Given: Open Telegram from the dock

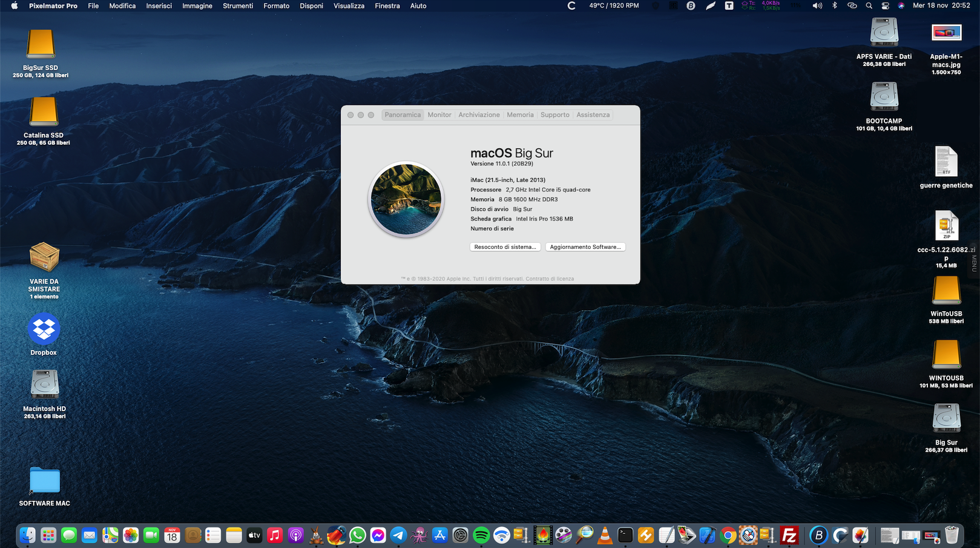Looking at the screenshot, I should coord(398,535).
